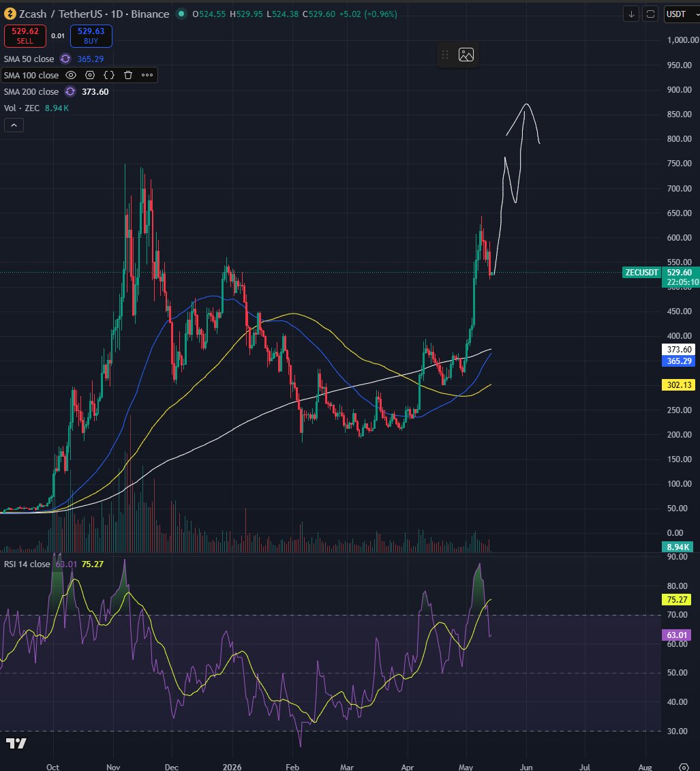
Task: Click the 2026 label on time axis
Action: tap(232, 767)
